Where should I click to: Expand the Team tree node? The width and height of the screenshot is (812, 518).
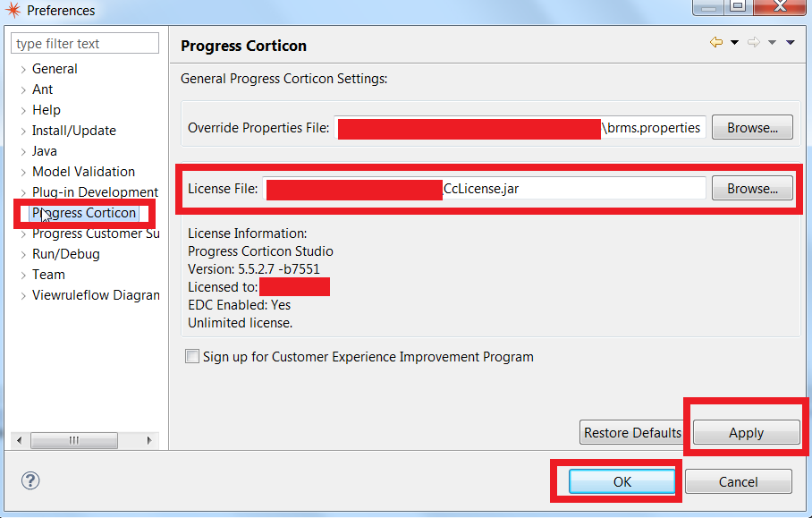tap(23, 275)
